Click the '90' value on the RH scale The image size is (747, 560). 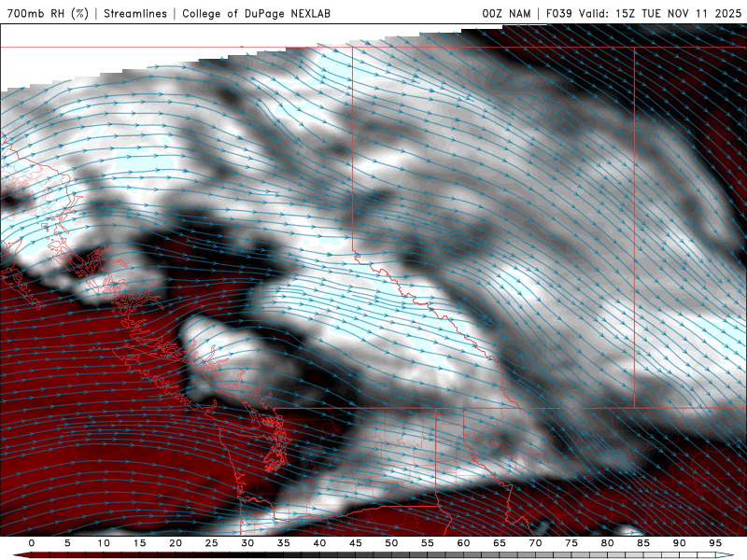click(x=680, y=543)
